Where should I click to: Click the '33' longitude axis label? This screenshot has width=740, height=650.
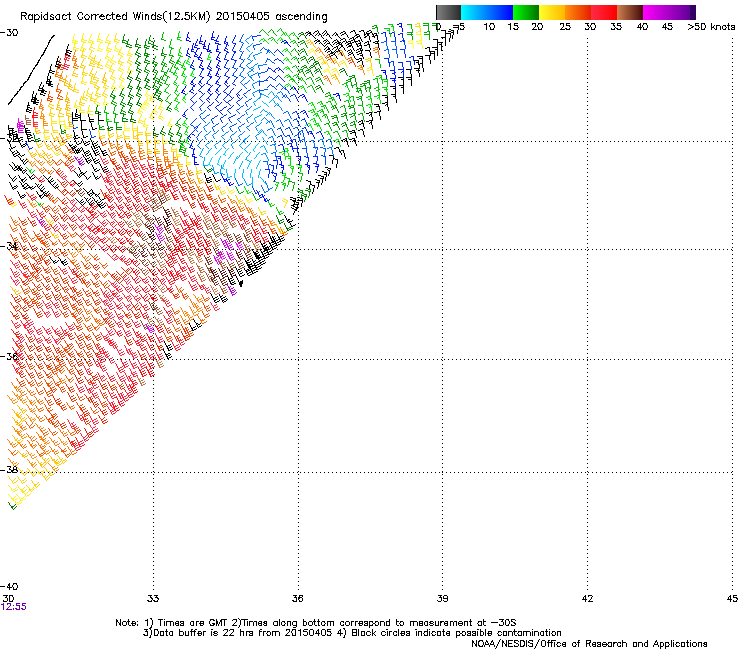tap(153, 599)
